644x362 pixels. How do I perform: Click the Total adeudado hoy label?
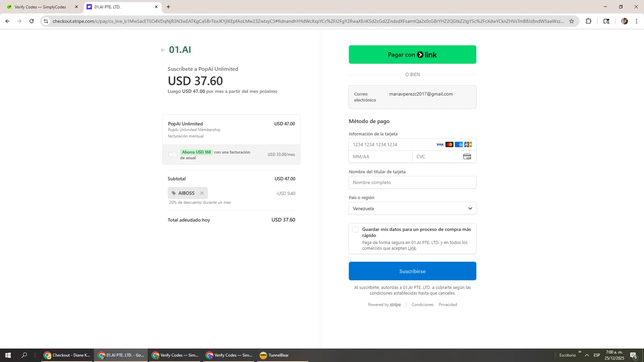click(189, 220)
